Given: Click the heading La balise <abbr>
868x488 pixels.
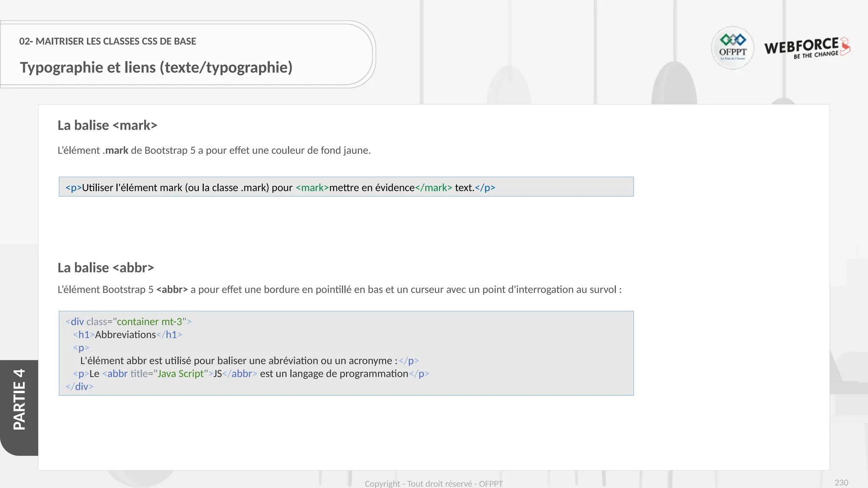Looking at the screenshot, I should [x=106, y=268].
